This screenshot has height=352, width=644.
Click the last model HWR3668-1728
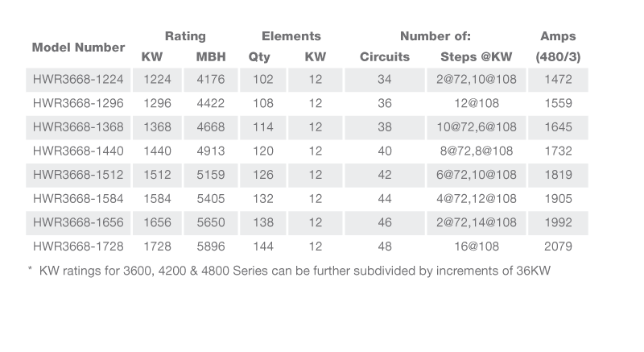[x=78, y=246]
